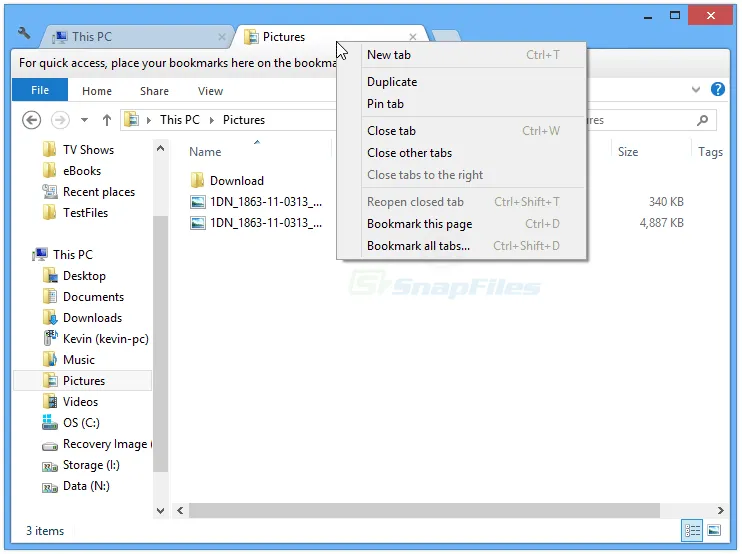The image size is (742, 554).
Task: Go back with the back arrow
Action: (32, 120)
